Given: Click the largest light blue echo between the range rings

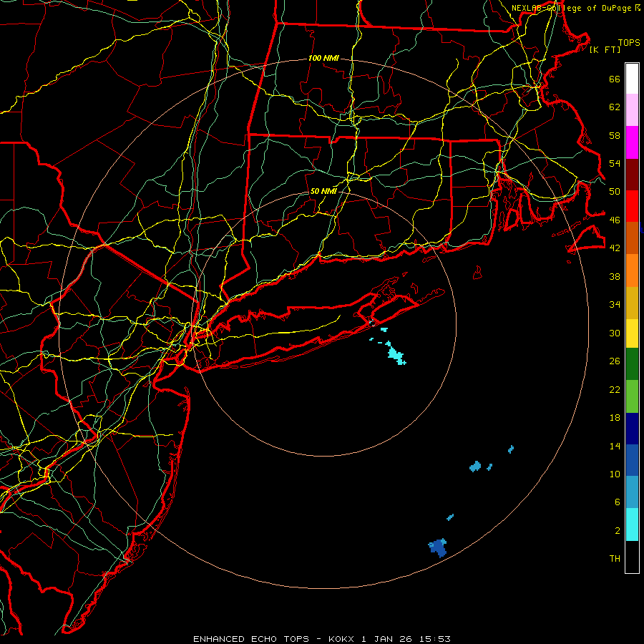Looking at the screenshot, I should tap(475, 467).
